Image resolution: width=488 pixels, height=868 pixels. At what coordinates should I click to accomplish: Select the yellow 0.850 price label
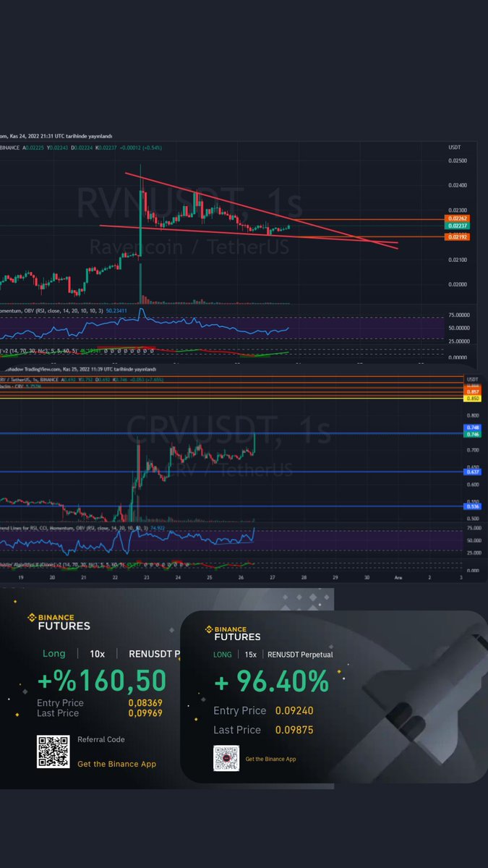(x=474, y=399)
